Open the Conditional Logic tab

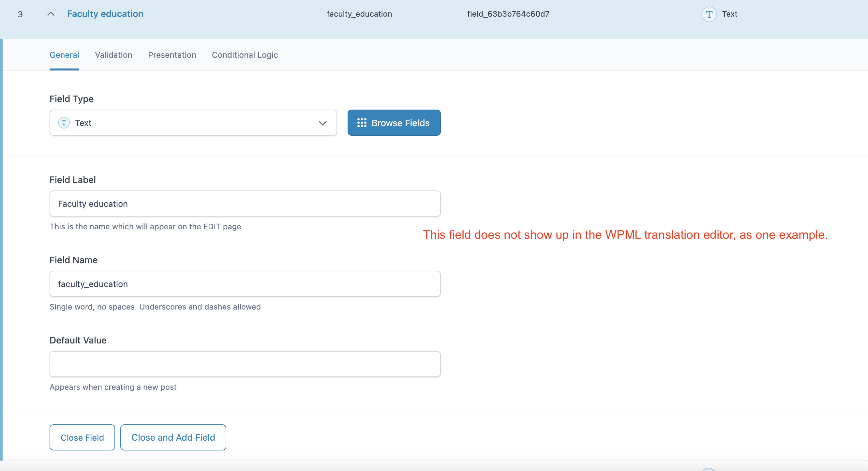245,55
